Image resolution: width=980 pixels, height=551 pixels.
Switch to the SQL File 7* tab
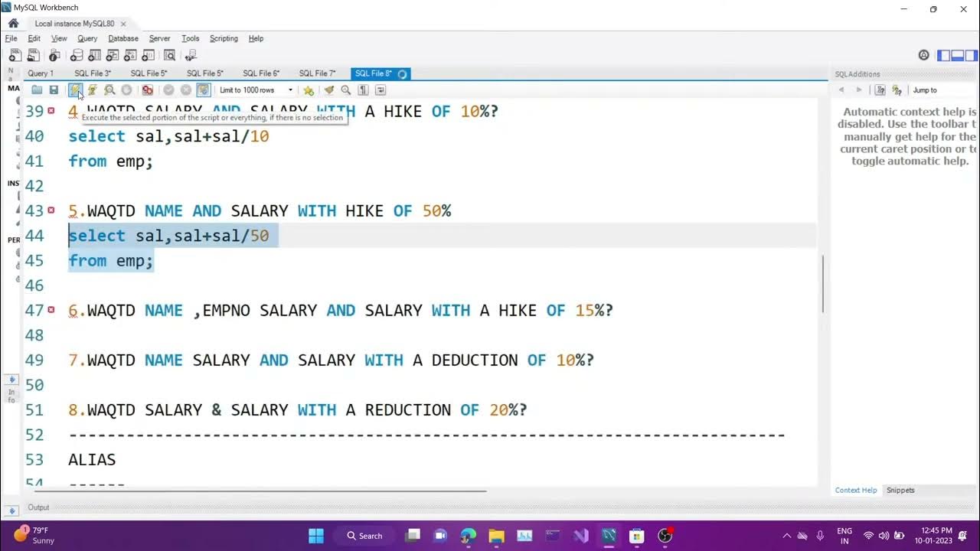(317, 73)
